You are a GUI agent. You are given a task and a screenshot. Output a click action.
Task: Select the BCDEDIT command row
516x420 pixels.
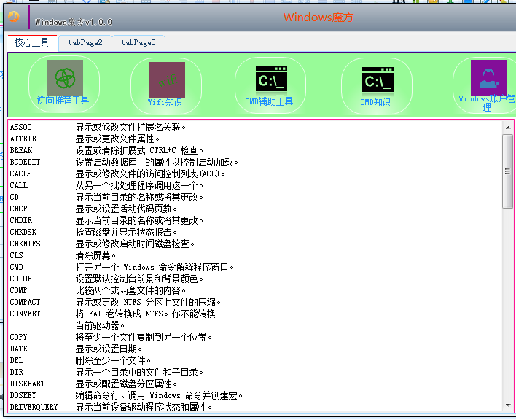124,162
